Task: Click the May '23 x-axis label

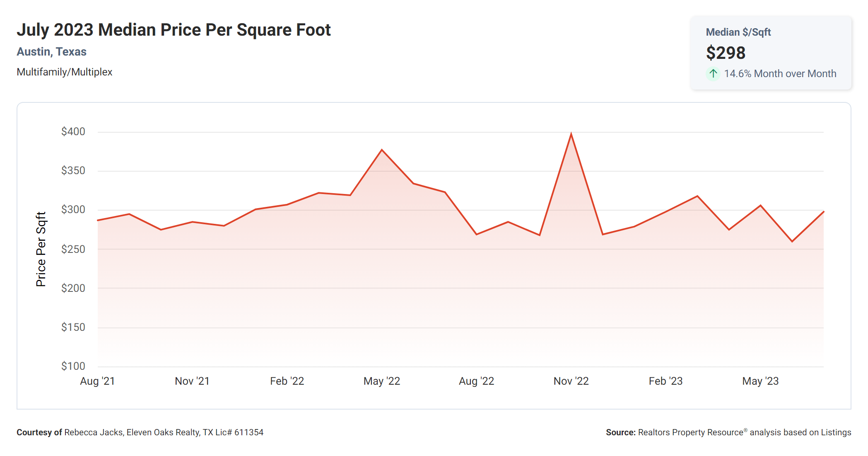Action: coord(760,381)
